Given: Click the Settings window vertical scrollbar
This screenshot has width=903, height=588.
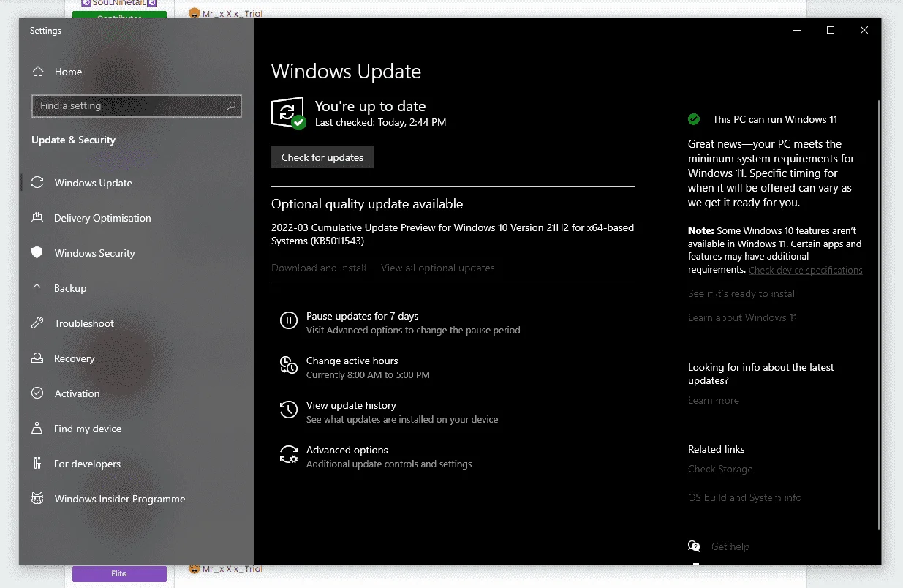Looking at the screenshot, I should pyautogui.click(x=879, y=314).
